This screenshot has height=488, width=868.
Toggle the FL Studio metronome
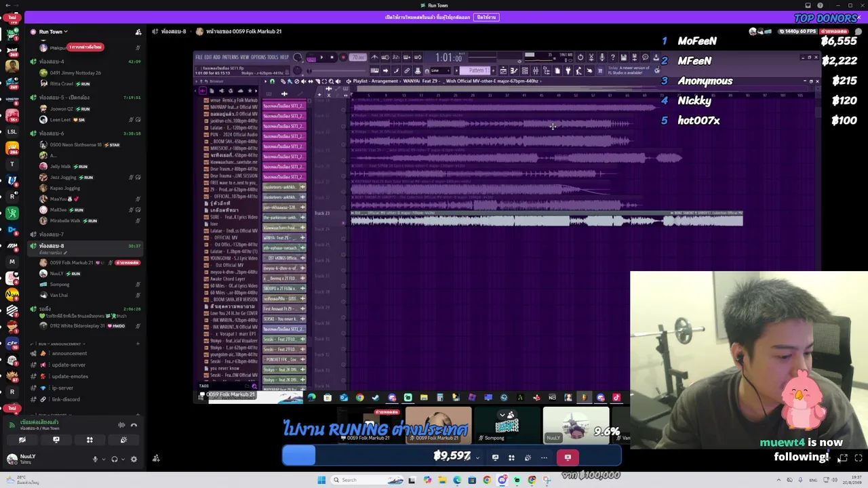(x=374, y=58)
